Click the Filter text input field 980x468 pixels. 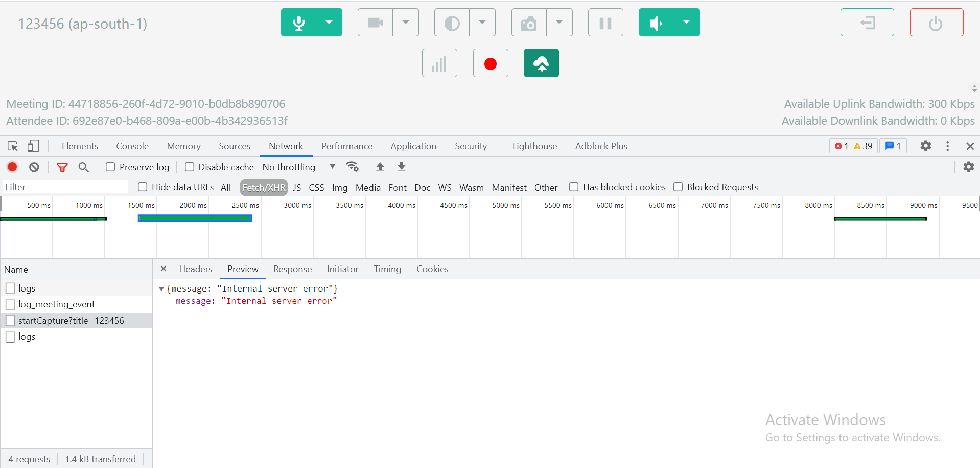point(65,187)
